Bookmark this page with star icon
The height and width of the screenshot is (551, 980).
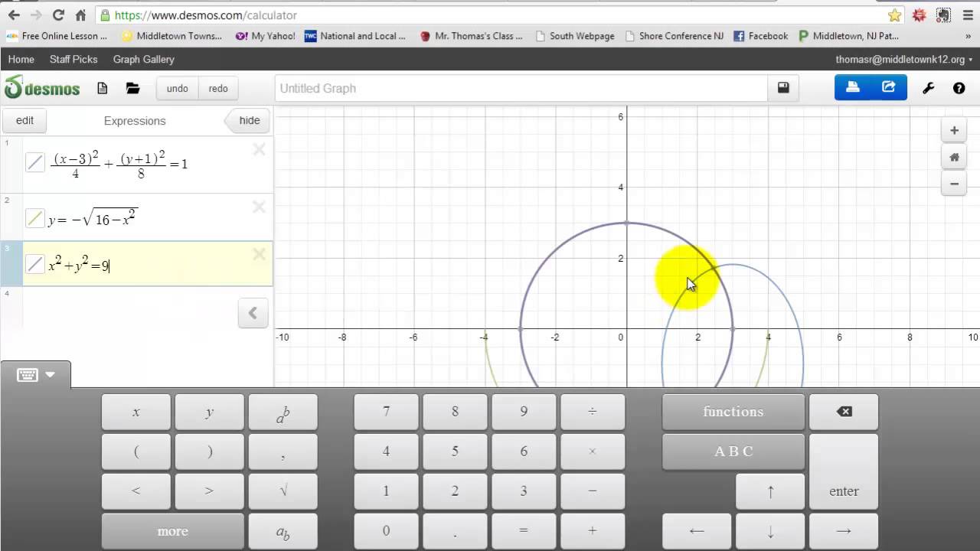[x=894, y=15]
